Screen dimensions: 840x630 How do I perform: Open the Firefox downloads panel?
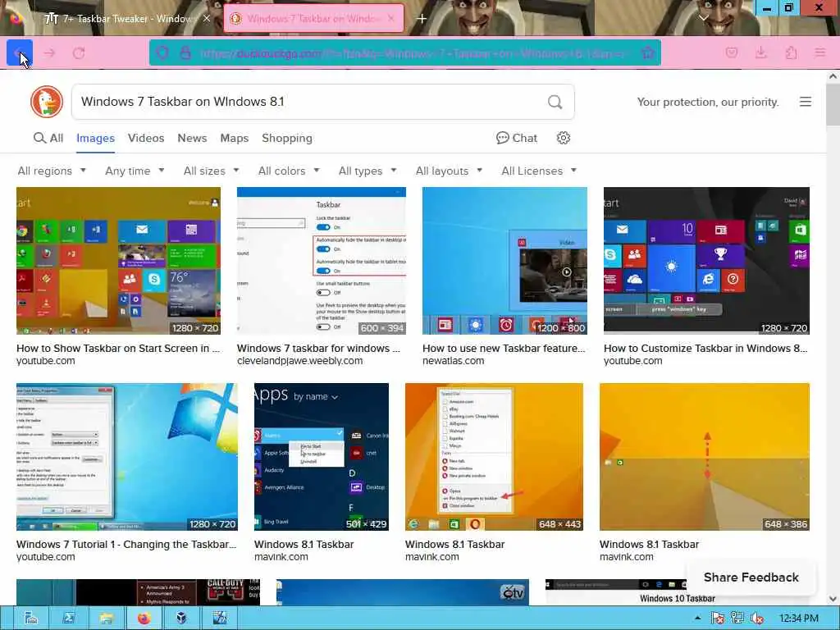pos(760,52)
